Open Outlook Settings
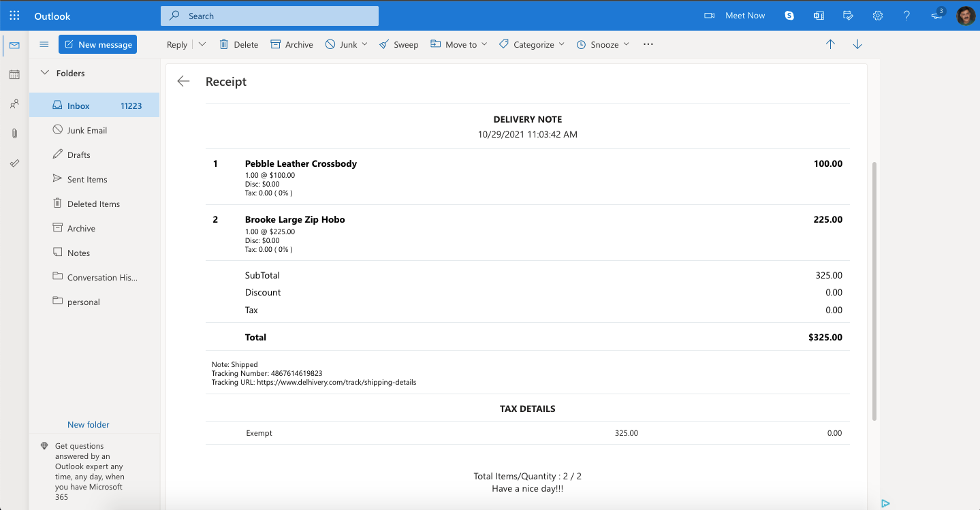The height and width of the screenshot is (510, 980). tap(877, 15)
